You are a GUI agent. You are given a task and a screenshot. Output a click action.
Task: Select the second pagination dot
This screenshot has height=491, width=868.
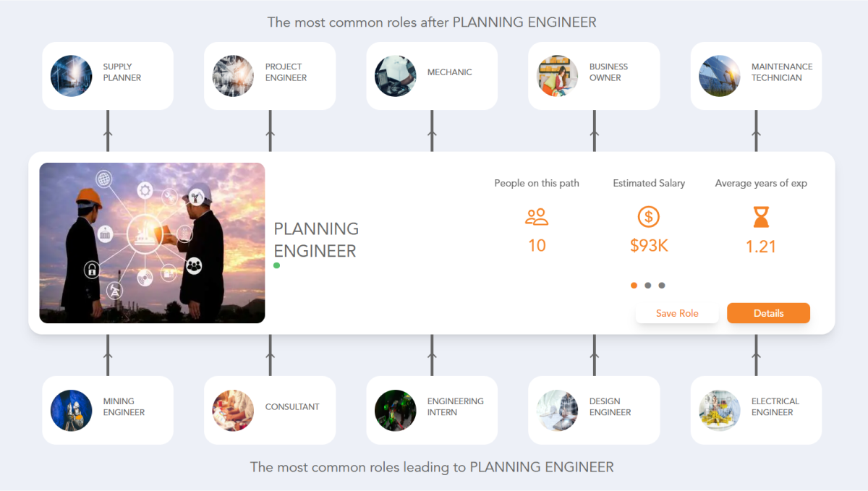647,285
